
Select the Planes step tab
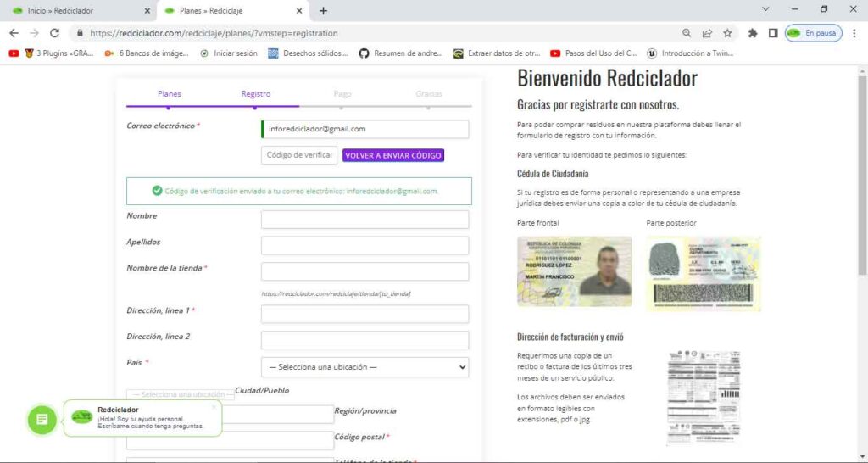click(x=169, y=94)
